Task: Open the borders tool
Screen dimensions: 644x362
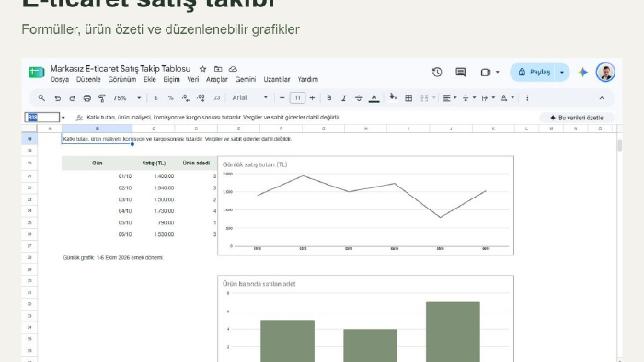Action: [408, 98]
